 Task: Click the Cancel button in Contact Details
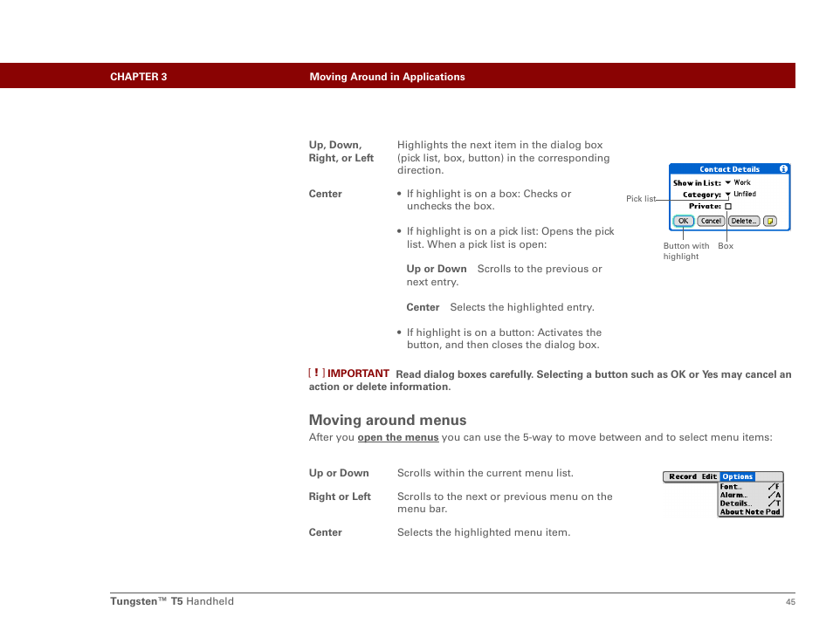(x=711, y=221)
